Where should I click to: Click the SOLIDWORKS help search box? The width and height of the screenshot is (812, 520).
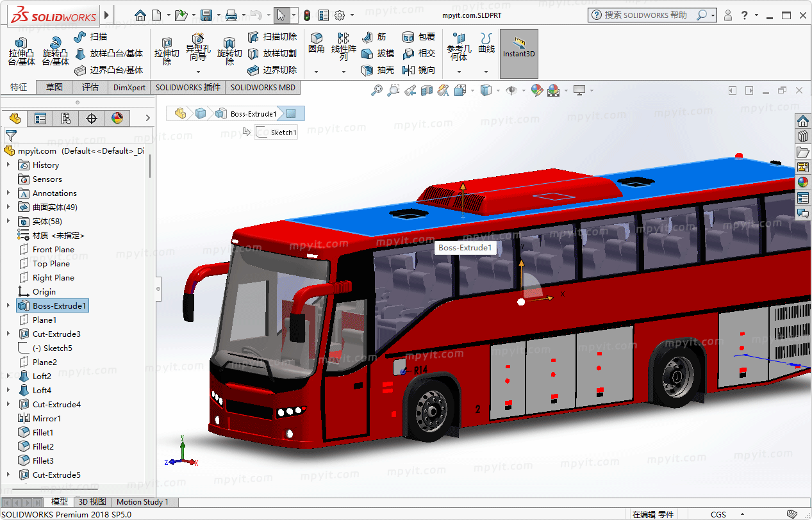pos(652,15)
